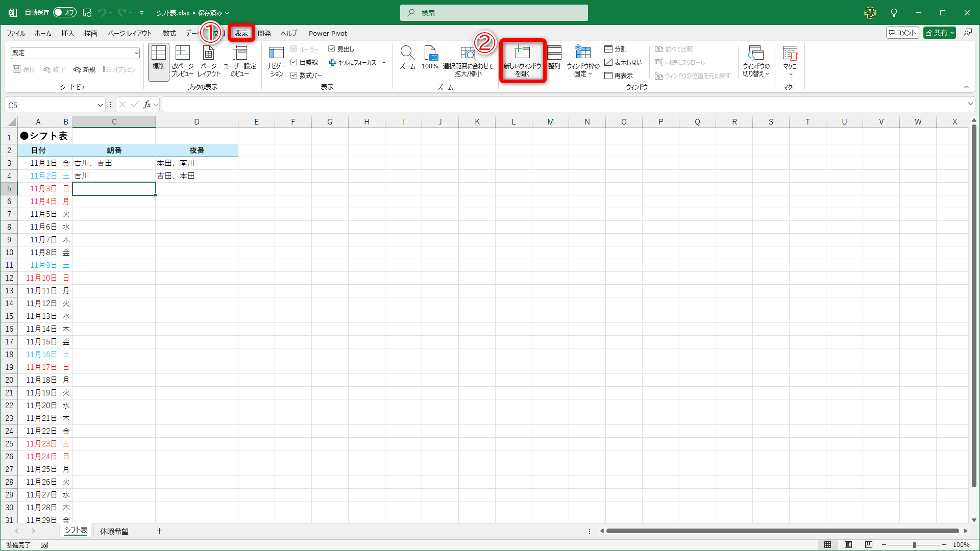Open the Switch Windows (ウィンドウの切り替え) dropdown
This screenshot has width=980, height=551.
click(756, 61)
